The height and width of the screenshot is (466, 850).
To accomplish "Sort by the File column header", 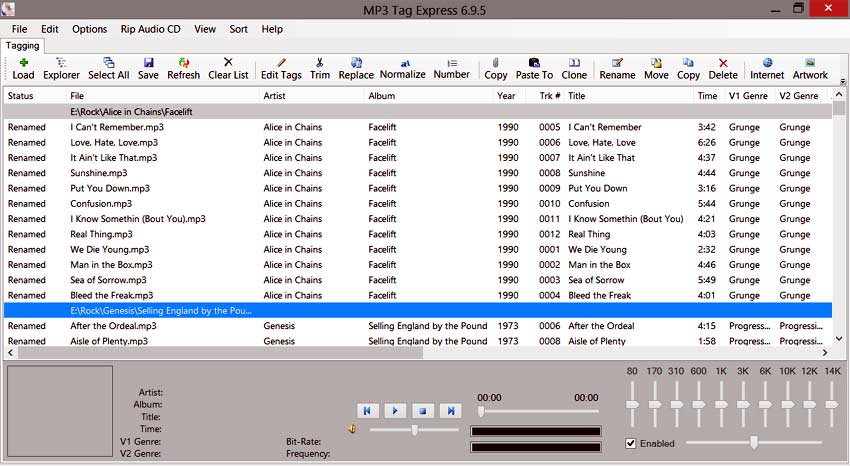I will coord(163,96).
